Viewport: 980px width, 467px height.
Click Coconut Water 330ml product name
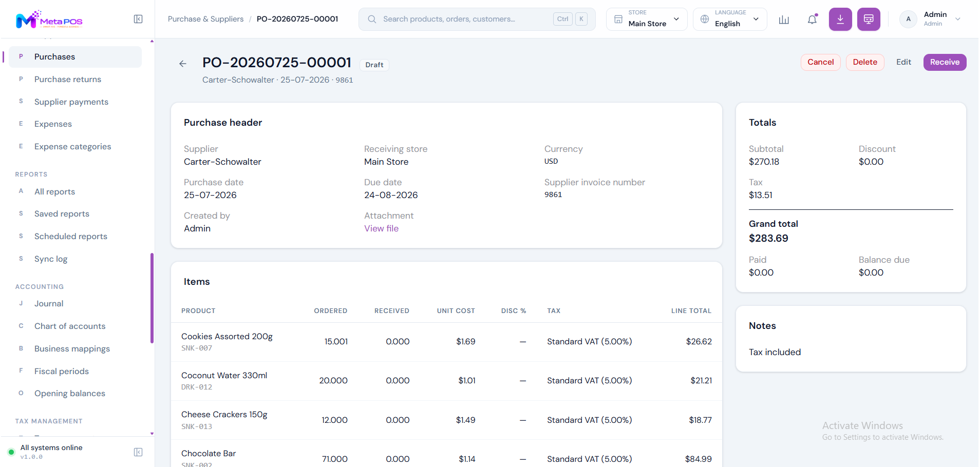click(x=224, y=376)
